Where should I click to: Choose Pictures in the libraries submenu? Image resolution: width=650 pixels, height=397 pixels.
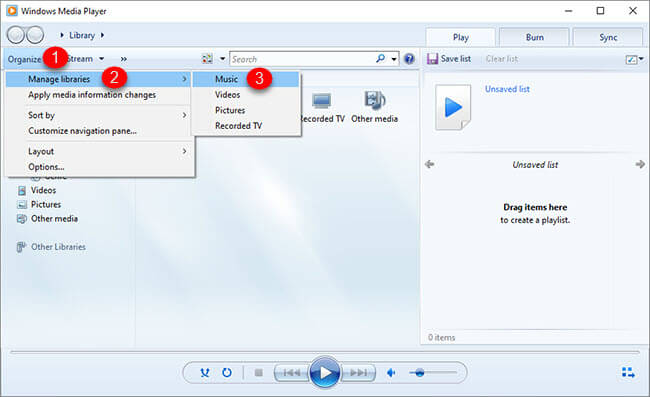tap(246, 110)
